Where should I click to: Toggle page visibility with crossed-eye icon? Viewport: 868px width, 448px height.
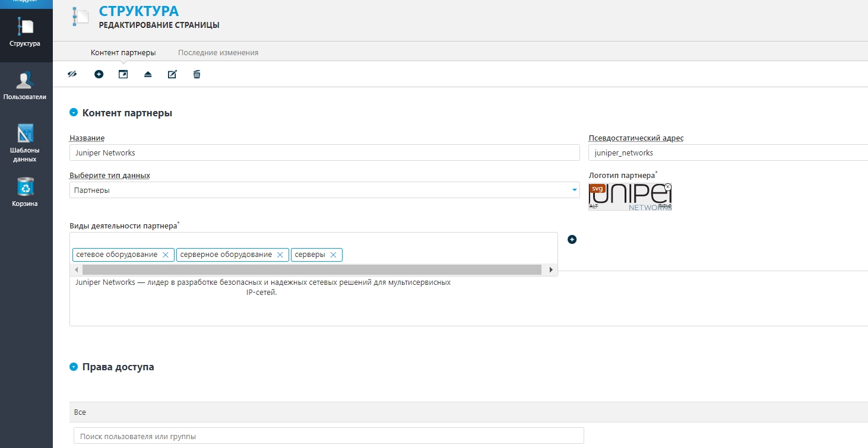click(72, 74)
